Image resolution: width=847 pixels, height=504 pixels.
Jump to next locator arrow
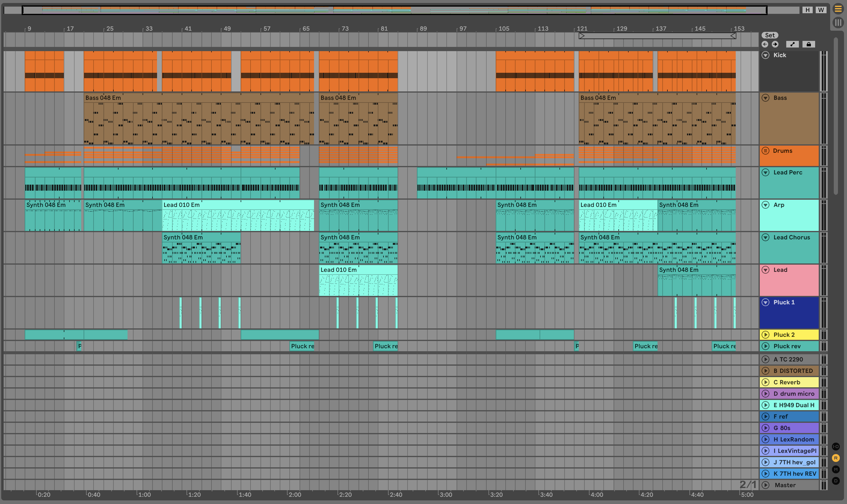coord(775,44)
